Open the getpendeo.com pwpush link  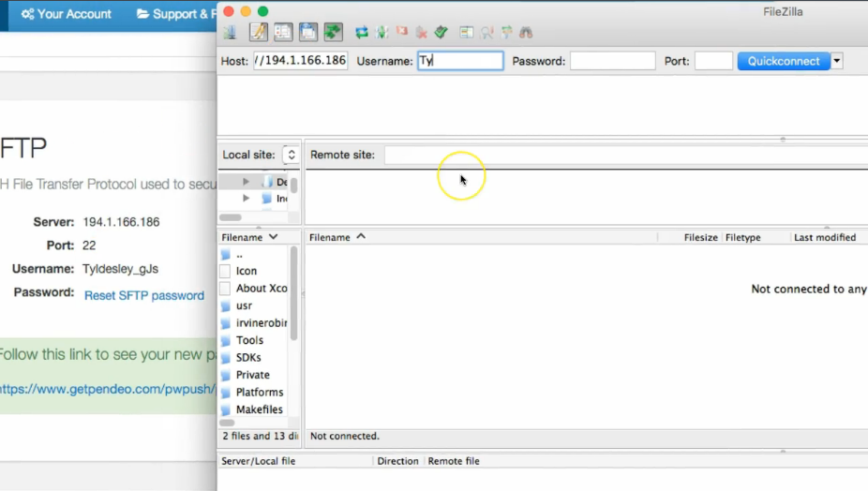pyautogui.click(x=108, y=389)
